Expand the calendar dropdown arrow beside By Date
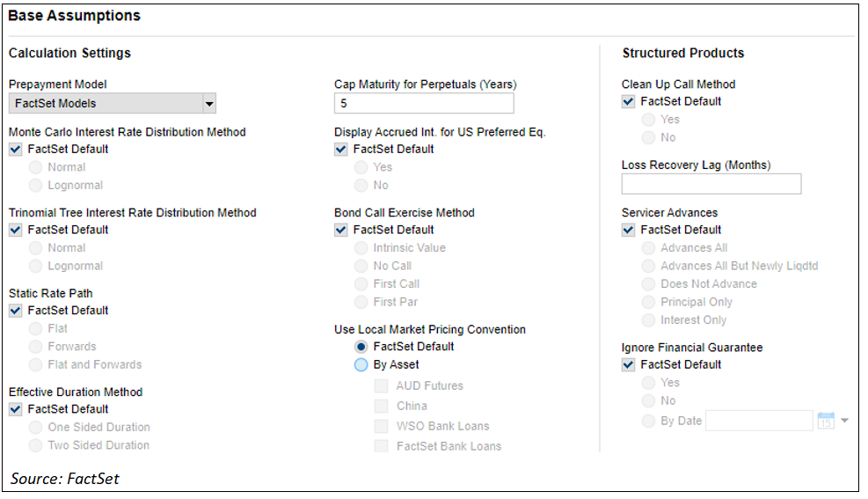This screenshot has width=868, height=499. [845, 421]
